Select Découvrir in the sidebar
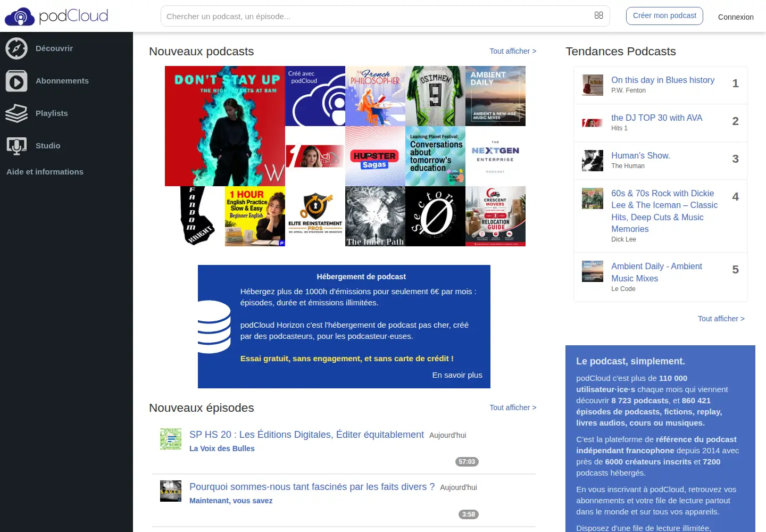The height and width of the screenshot is (532, 766). (54, 48)
